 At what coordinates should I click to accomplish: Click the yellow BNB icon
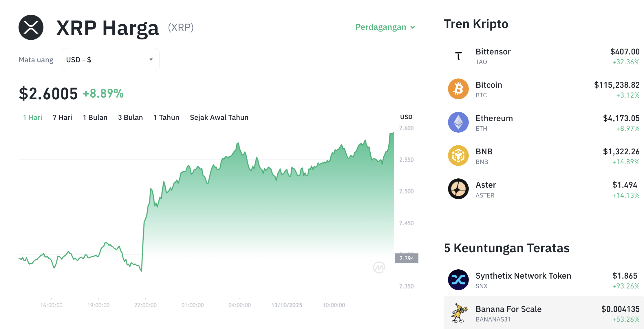(458, 156)
